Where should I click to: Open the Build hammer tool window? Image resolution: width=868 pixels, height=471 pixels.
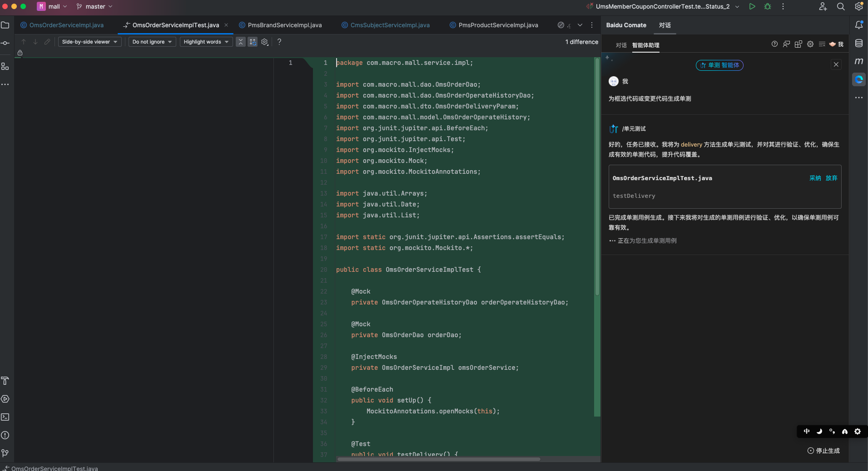pos(5,381)
